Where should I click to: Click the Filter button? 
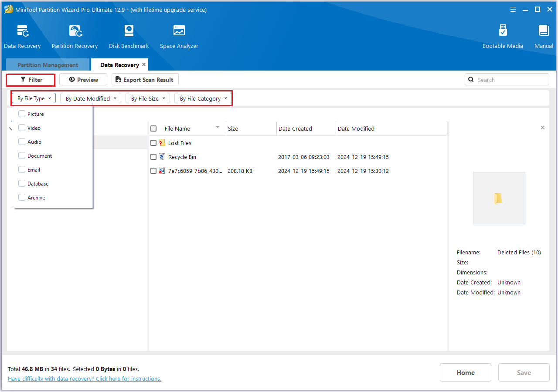coord(31,80)
